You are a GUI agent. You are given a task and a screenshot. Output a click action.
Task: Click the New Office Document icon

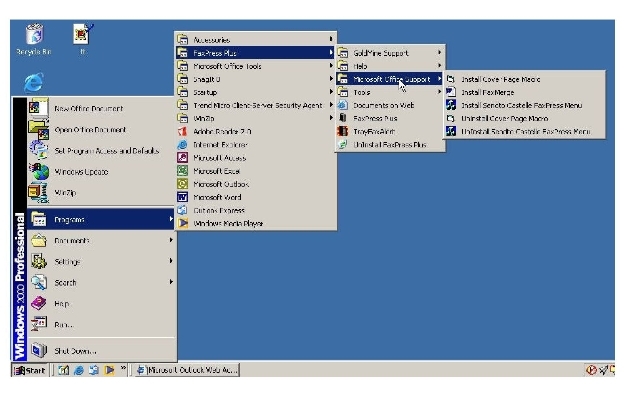click(x=38, y=108)
